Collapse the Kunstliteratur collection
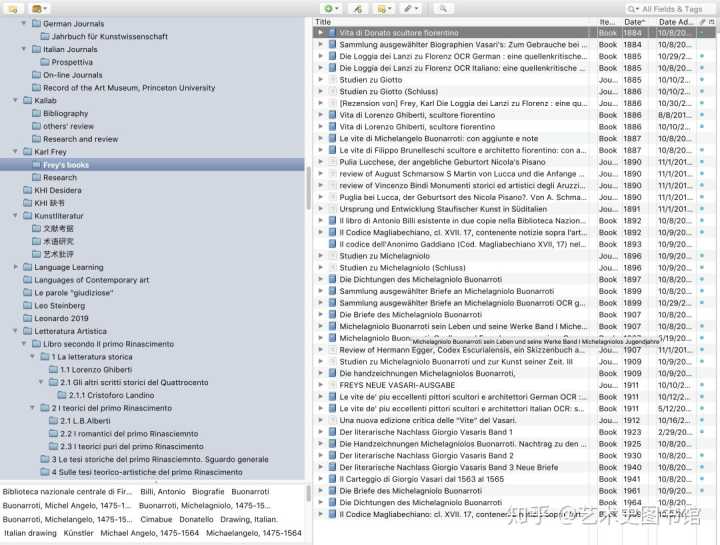Image resolution: width=720 pixels, height=545 pixels. coord(16,216)
